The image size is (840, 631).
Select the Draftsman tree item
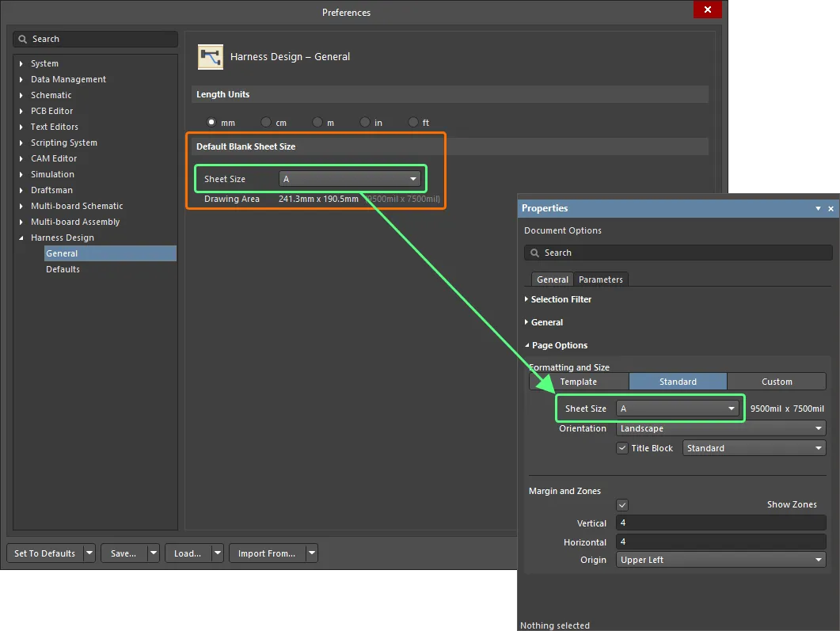[x=51, y=190]
